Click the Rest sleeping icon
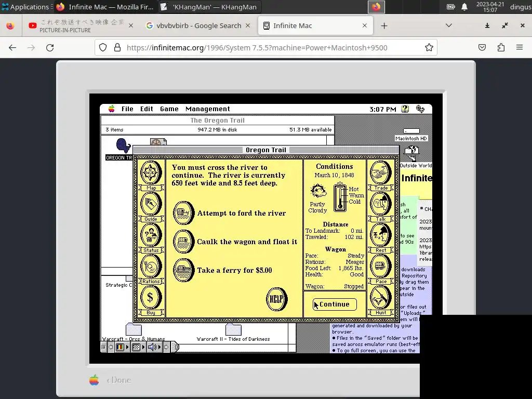This screenshot has width=532, height=399. [x=381, y=235]
